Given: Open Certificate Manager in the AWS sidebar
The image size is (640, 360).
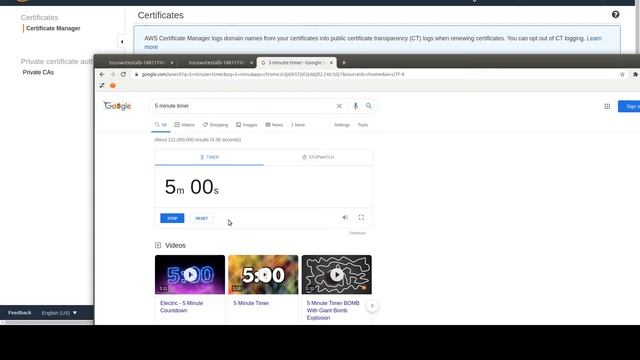Looking at the screenshot, I should [x=53, y=28].
